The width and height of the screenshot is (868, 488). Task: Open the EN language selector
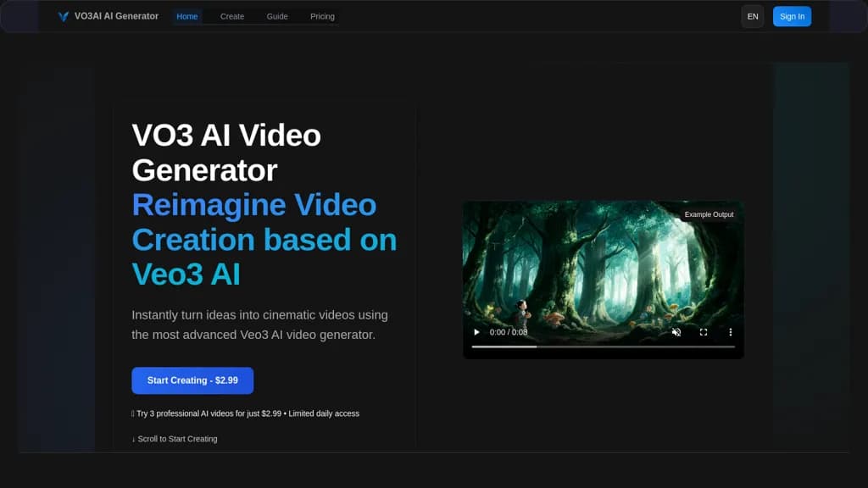tap(753, 17)
